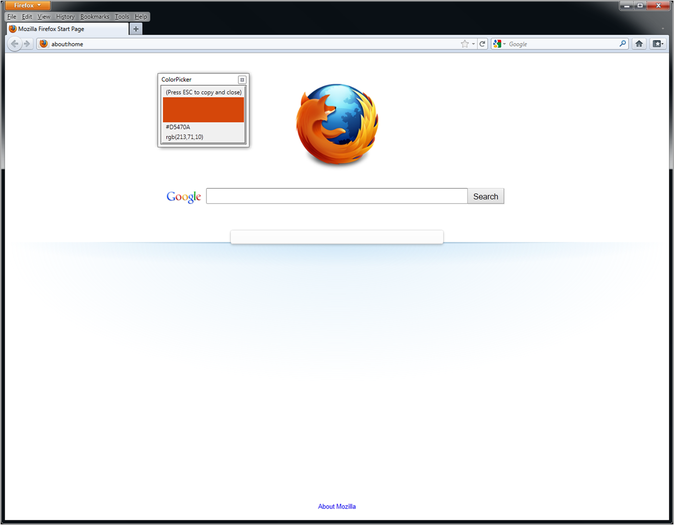Viewport: 674px width, 525px height.
Task: Select the Mozilla Firefox Start Page tab
Action: 68,29
